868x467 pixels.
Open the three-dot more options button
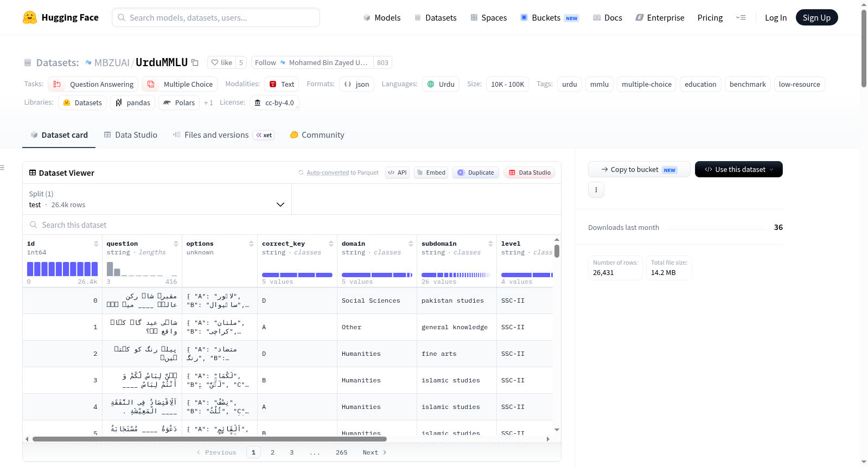click(596, 190)
